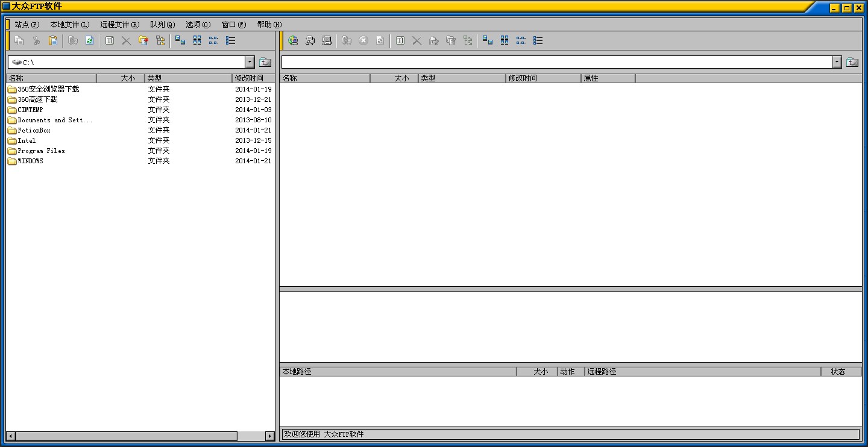Open the 选项 menu
868x447 pixels.
coord(198,25)
